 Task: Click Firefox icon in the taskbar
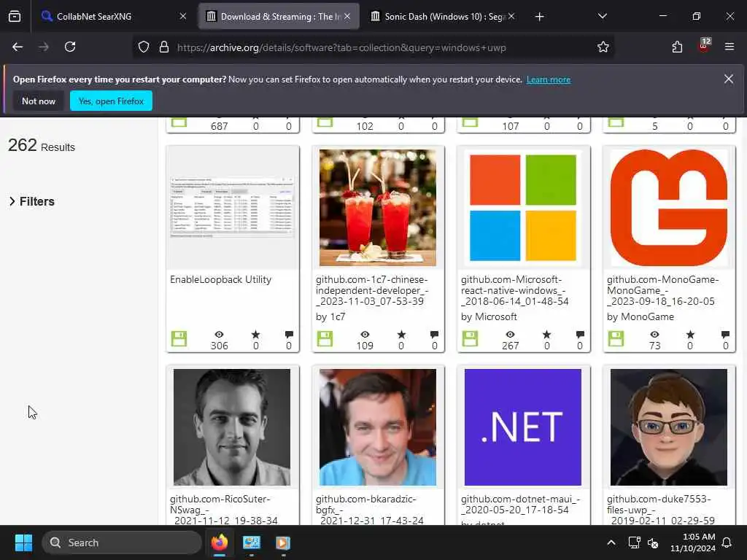point(219,542)
